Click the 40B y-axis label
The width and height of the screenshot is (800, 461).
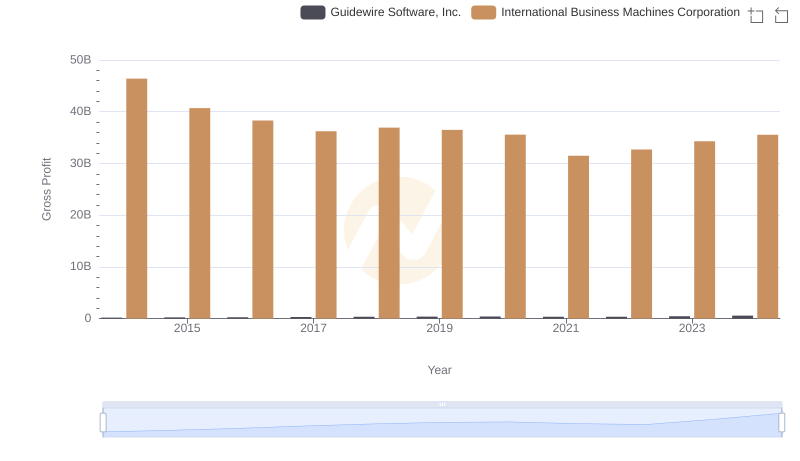click(x=81, y=111)
